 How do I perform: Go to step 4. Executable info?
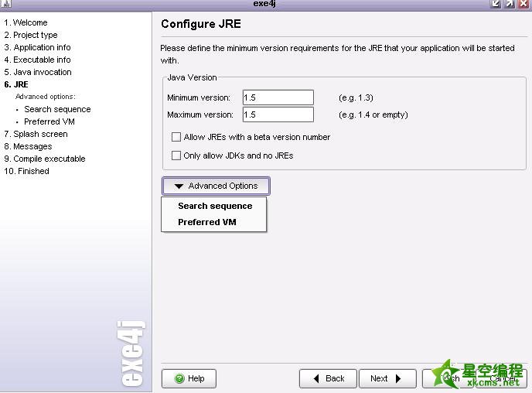point(37,60)
